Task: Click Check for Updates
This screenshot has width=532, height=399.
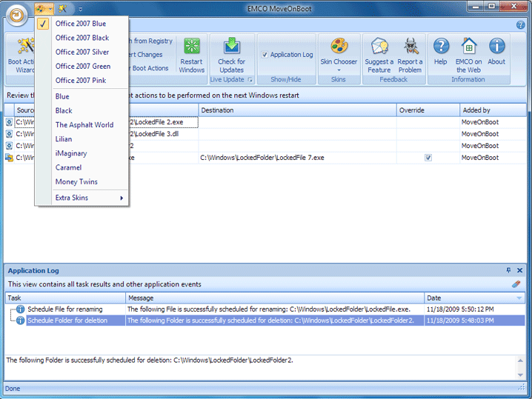Action: 231,56
